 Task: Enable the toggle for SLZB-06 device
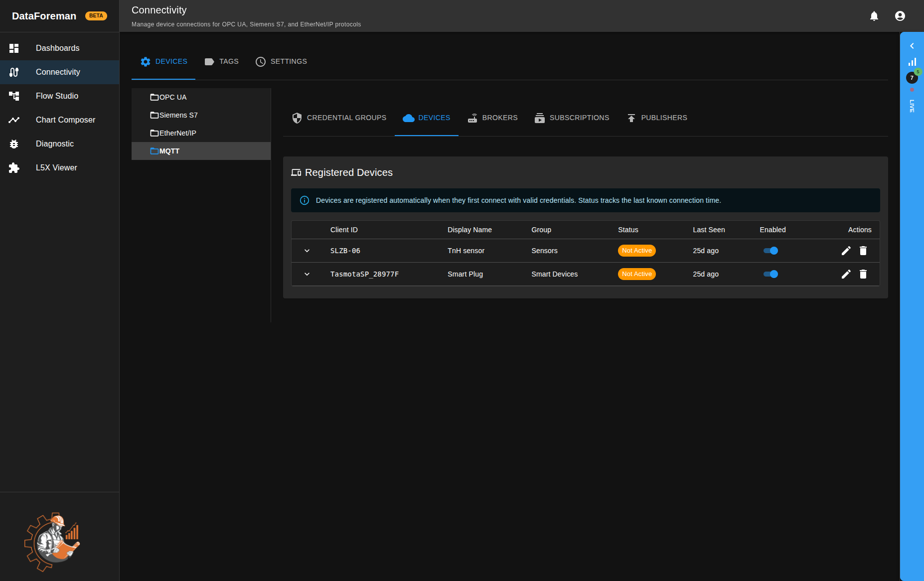coord(770,251)
